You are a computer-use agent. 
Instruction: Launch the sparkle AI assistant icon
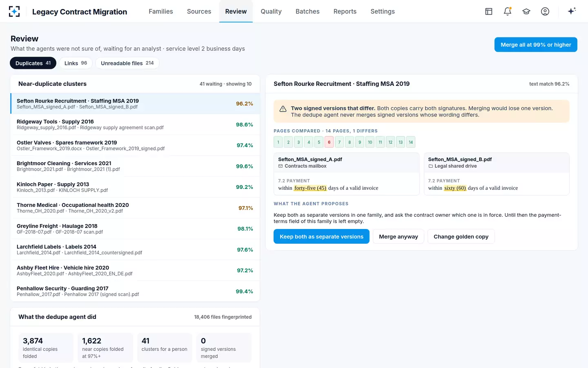572,11
